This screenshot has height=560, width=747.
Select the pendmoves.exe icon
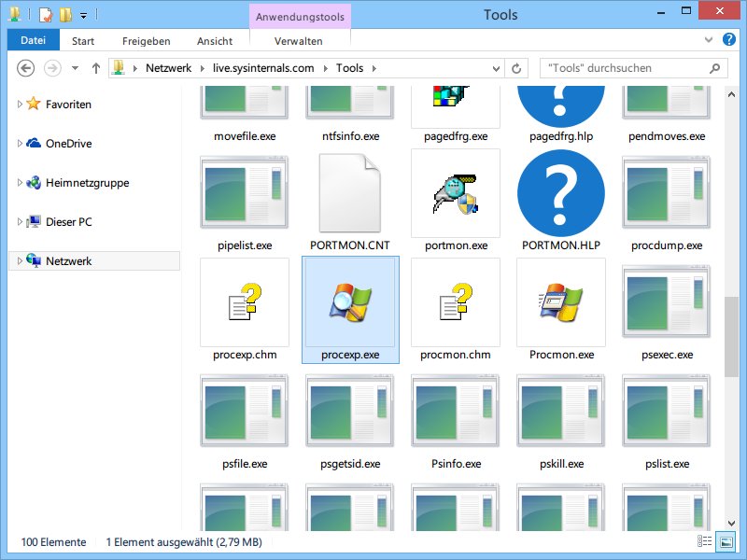click(x=667, y=103)
